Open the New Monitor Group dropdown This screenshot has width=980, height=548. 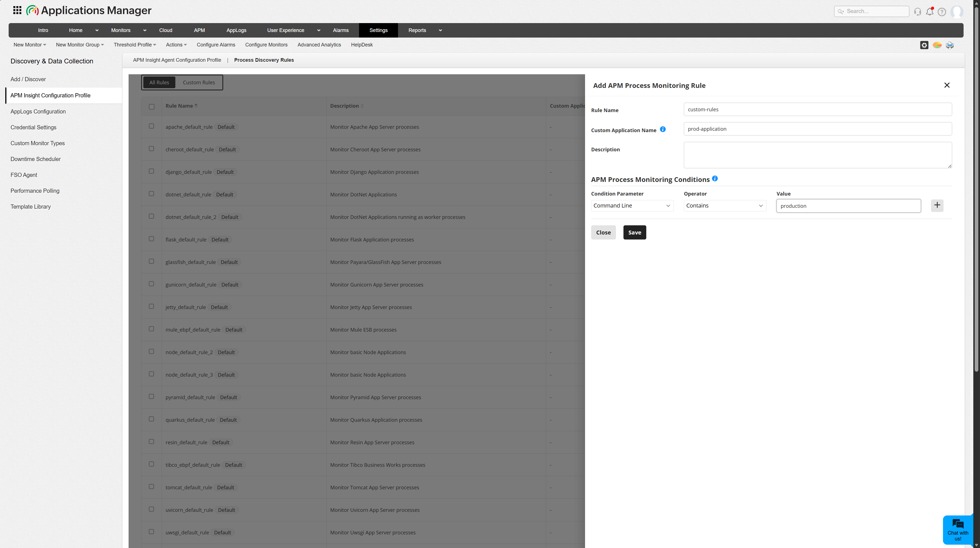click(80, 45)
